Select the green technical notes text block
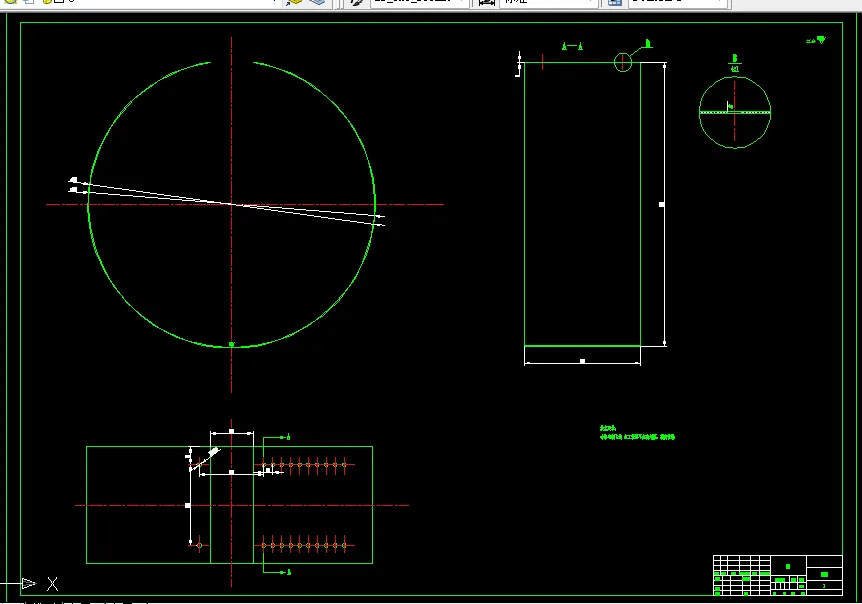Screen dimensions: 862x604 [637, 433]
